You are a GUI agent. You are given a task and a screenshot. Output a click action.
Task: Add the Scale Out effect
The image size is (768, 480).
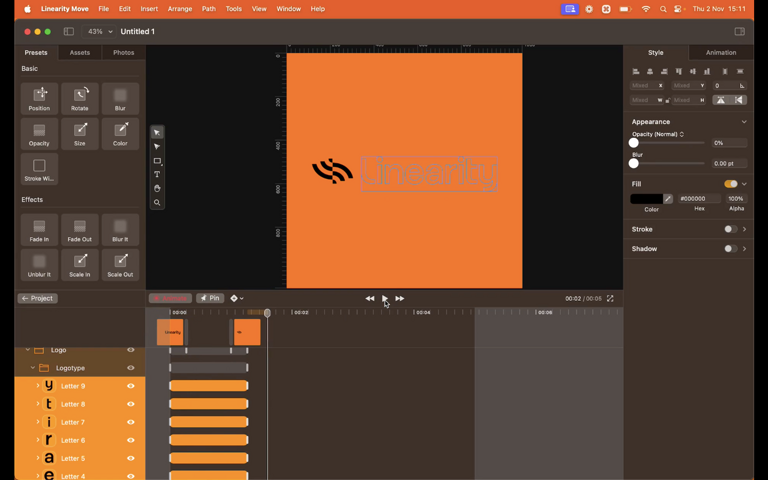[120, 265]
